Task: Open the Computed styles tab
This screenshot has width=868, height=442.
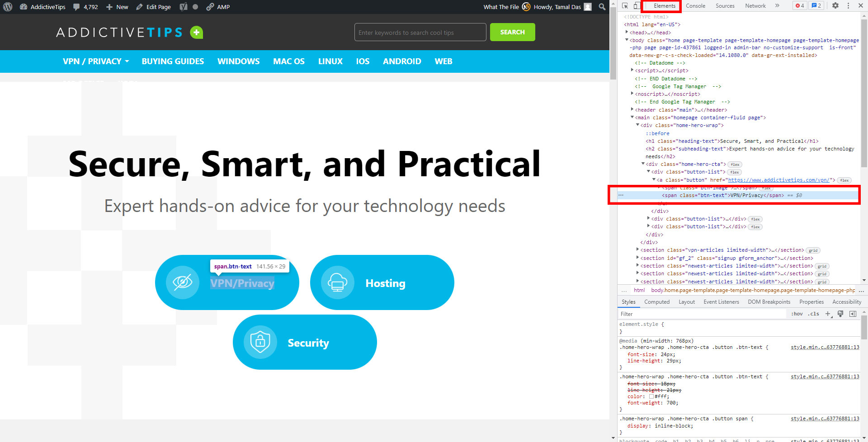Action: (657, 302)
